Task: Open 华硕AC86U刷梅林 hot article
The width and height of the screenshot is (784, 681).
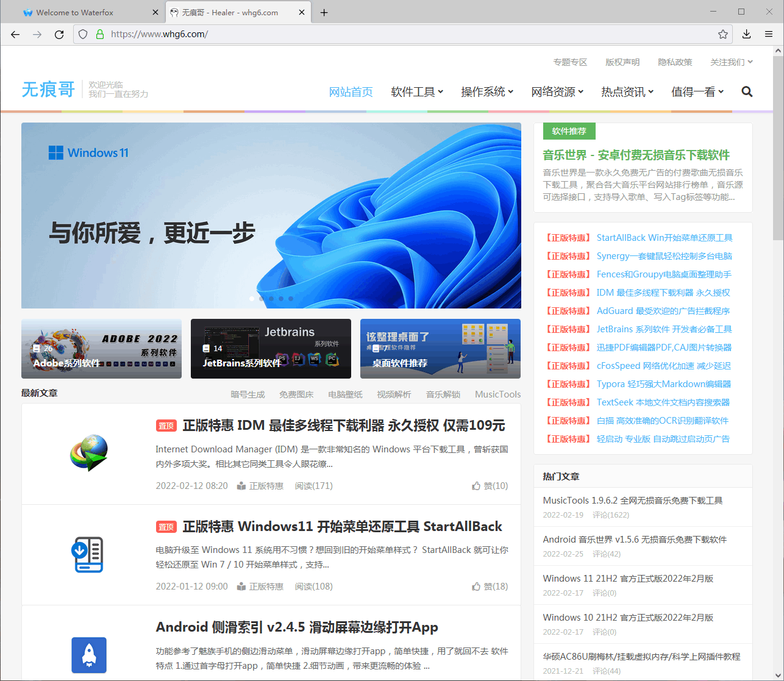Action: (641, 657)
